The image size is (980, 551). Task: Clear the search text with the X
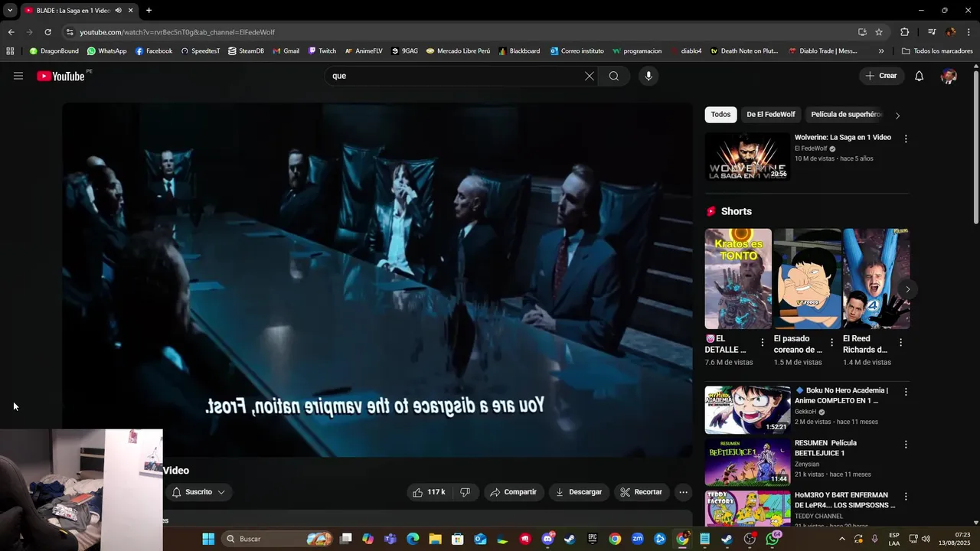click(589, 76)
